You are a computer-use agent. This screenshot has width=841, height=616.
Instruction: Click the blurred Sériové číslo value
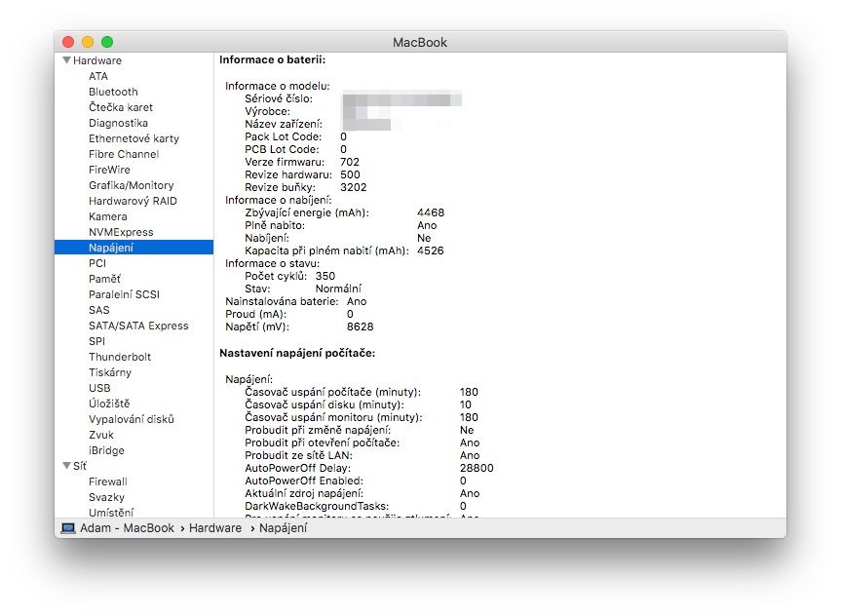(401, 99)
